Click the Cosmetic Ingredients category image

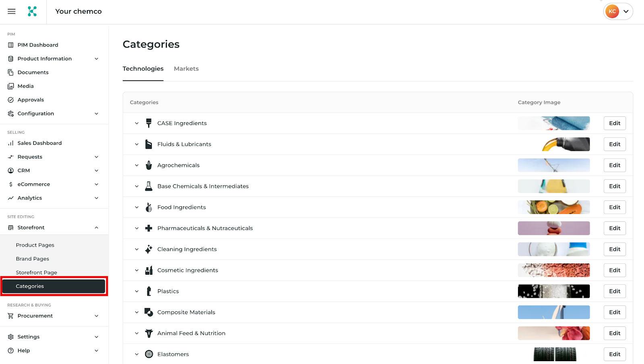click(x=553, y=270)
